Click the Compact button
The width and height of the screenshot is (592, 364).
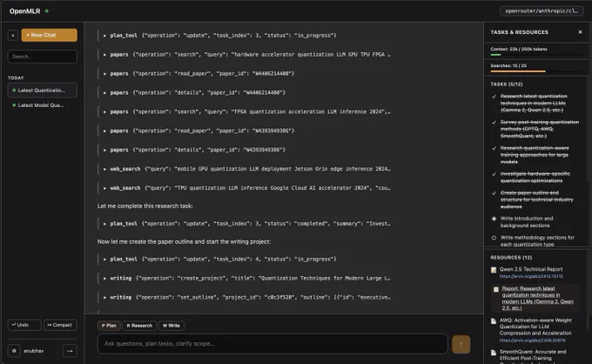(x=60, y=325)
